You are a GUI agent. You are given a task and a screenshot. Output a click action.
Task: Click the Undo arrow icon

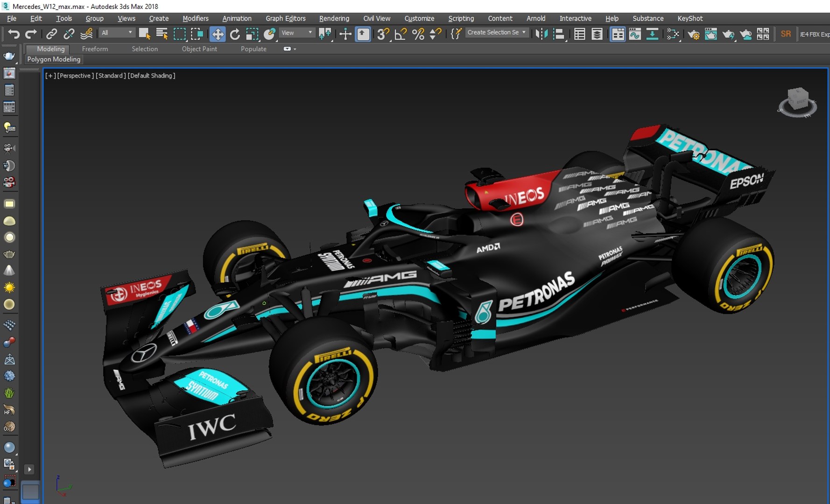point(14,34)
